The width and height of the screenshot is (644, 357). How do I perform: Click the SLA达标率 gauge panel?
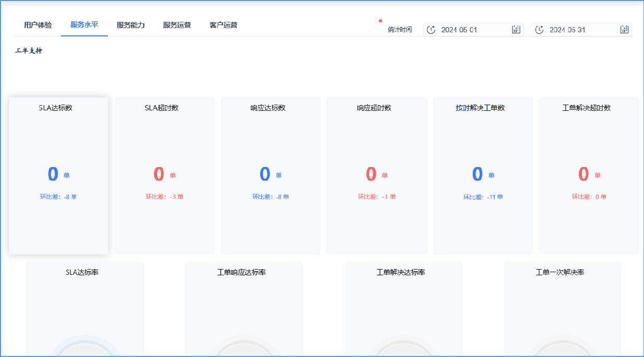pyautogui.click(x=85, y=309)
